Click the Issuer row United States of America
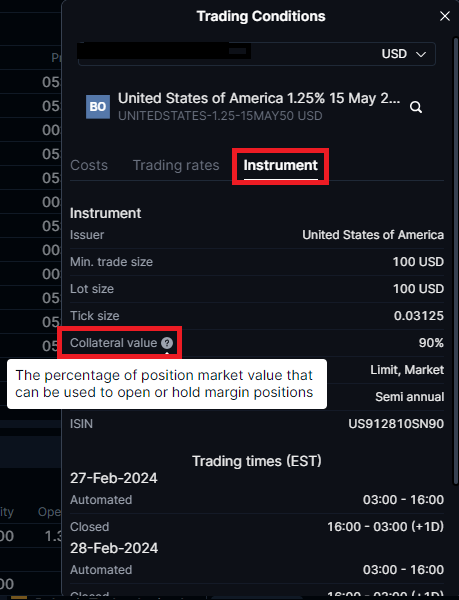The image size is (459, 600). (x=257, y=235)
